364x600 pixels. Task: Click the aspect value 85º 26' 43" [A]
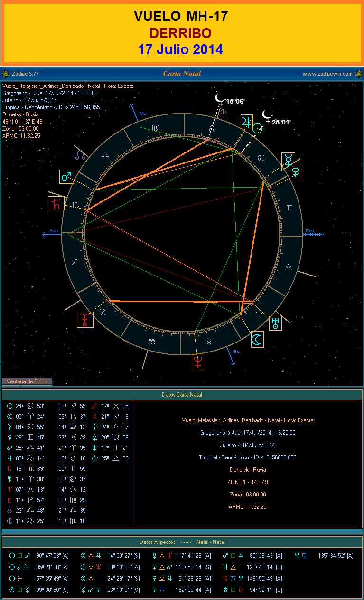tap(266, 556)
